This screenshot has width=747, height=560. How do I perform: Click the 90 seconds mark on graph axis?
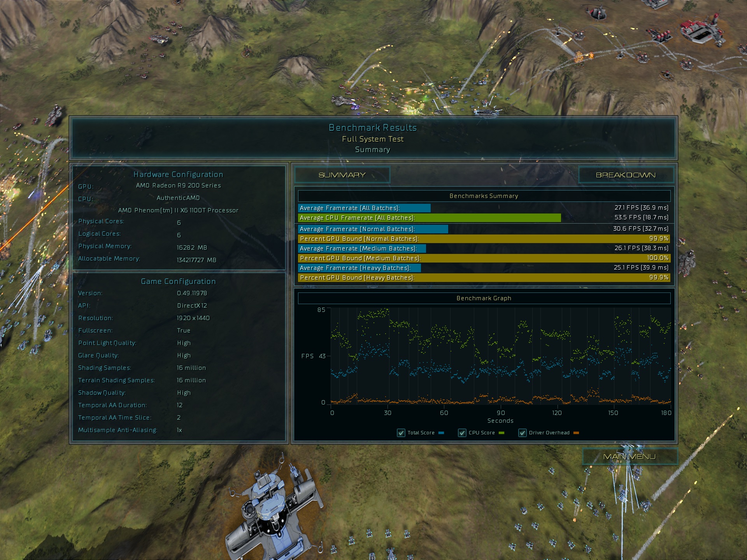(501, 413)
